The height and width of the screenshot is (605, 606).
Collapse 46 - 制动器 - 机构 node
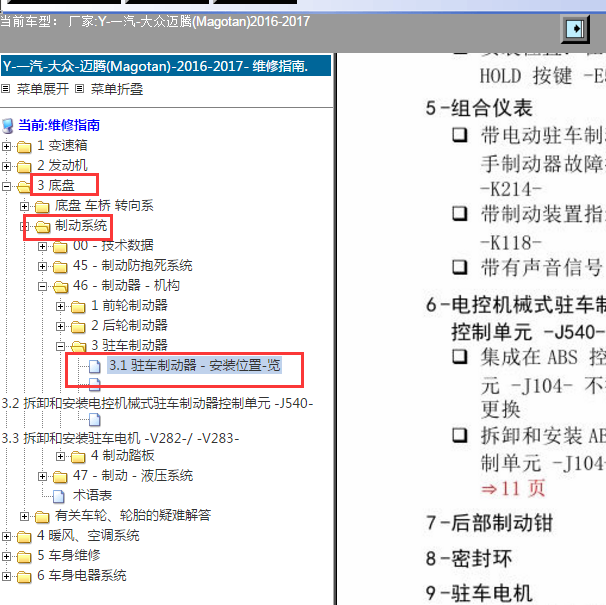click(x=43, y=286)
